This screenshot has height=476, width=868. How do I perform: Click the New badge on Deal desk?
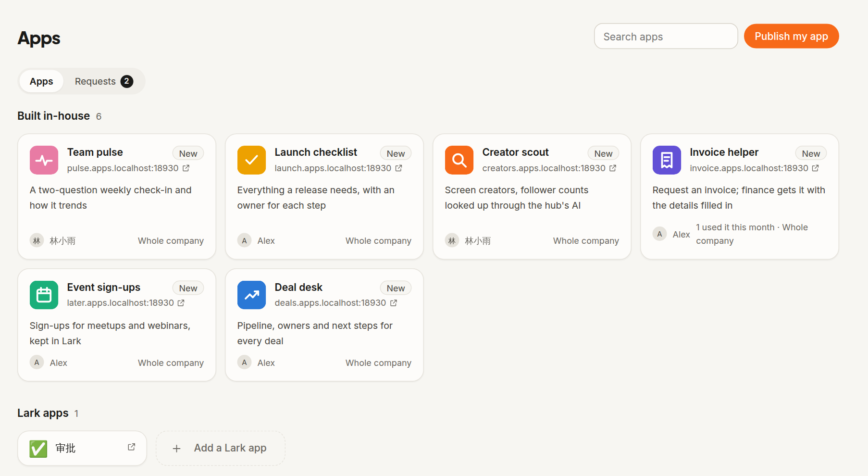(396, 288)
